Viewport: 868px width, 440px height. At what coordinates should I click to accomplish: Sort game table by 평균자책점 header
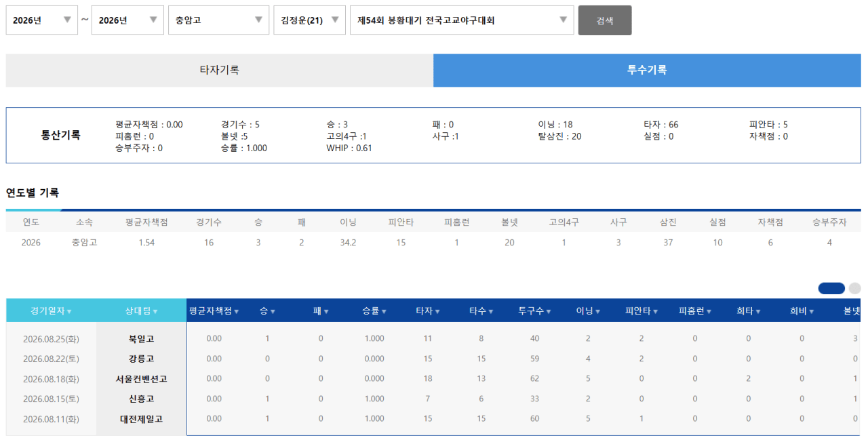pos(214,311)
